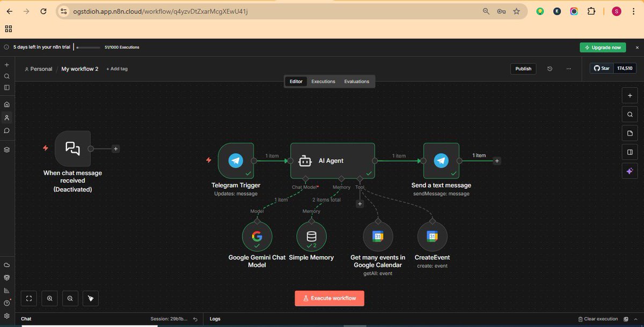
Task: Zoom out of the canvas
Action: (70, 299)
